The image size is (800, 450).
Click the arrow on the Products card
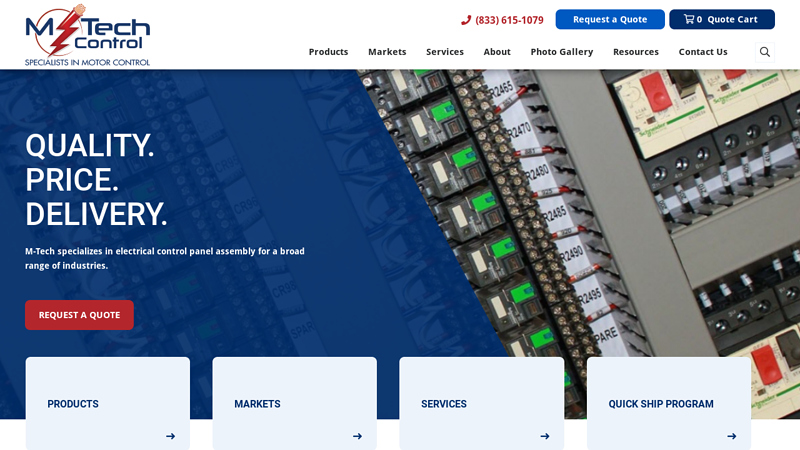pos(170,436)
